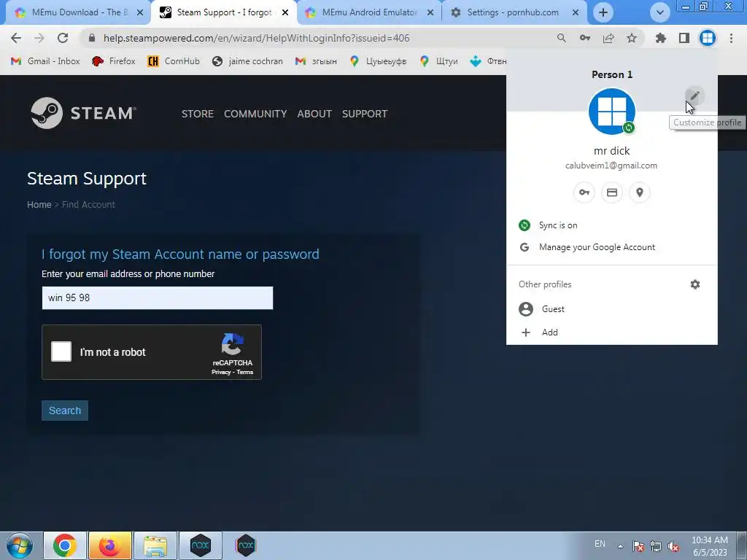Click the Search button
The image size is (747, 560).
65,411
